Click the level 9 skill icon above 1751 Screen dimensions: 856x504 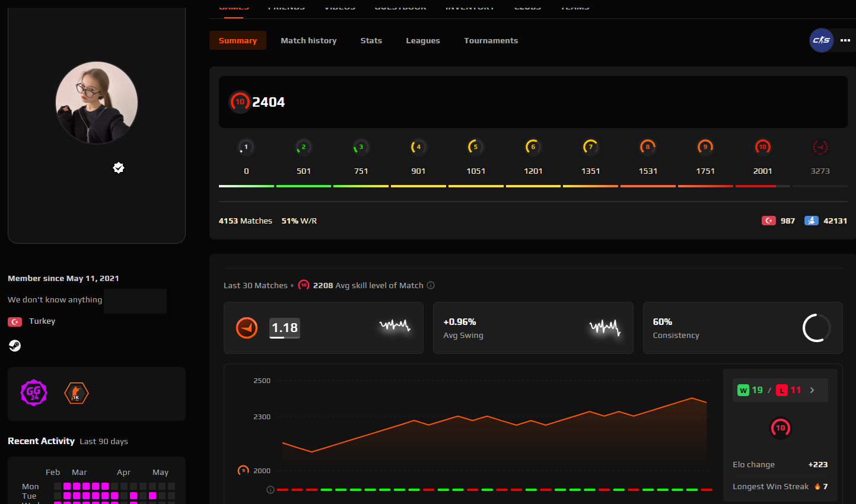[x=705, y=147]
